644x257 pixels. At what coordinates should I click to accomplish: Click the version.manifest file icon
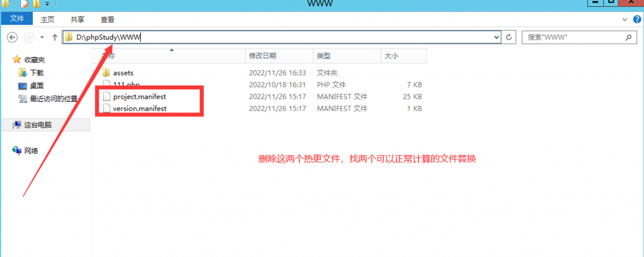click(x=107, y=108)
